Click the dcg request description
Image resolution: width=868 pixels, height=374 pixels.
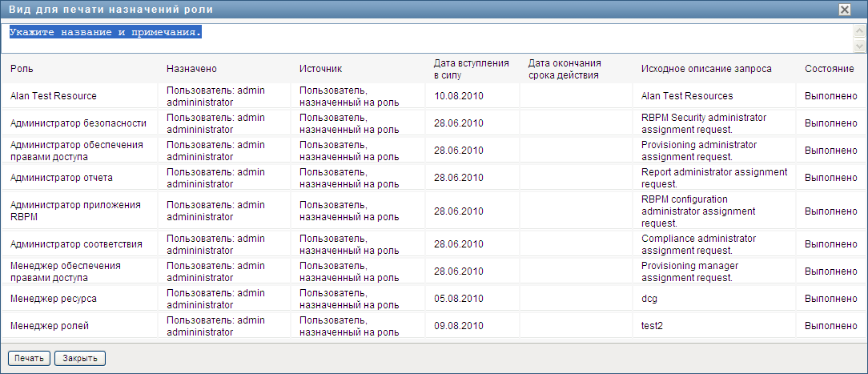point(649,299)
